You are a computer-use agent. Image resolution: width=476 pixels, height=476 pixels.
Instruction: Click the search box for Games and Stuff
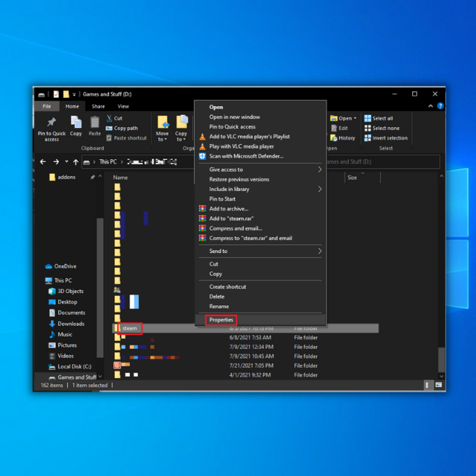383,162
